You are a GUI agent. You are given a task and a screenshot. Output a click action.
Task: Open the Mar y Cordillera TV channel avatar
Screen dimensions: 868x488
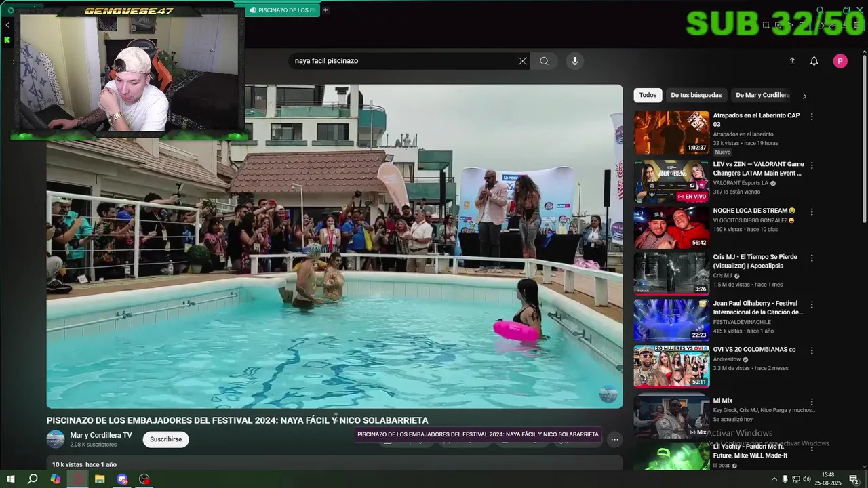pos(56,439)
